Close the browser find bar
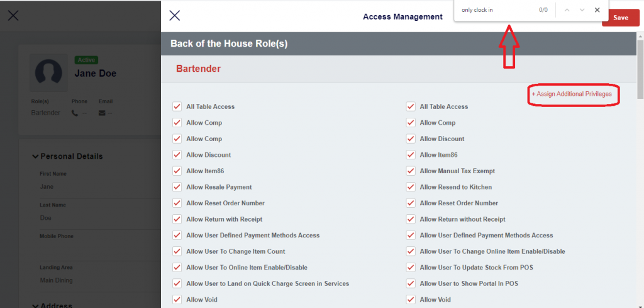The width and height of the screenshot is (644, 308). click(x=597, y=10)
